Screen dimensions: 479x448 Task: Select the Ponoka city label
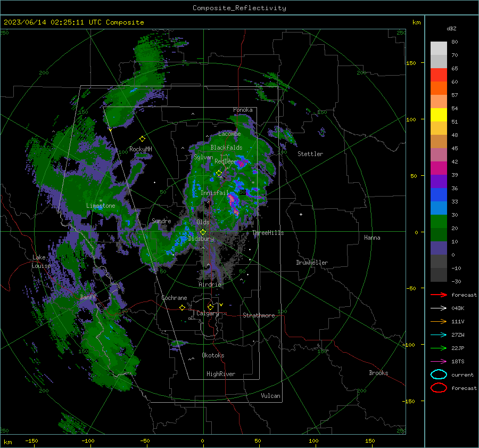click(x=243, y=110)
